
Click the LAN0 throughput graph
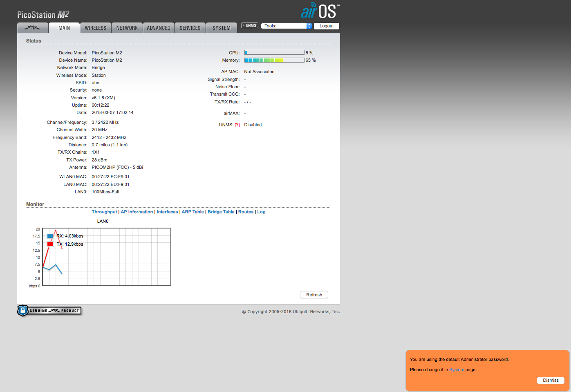click(x=107, y=257)
